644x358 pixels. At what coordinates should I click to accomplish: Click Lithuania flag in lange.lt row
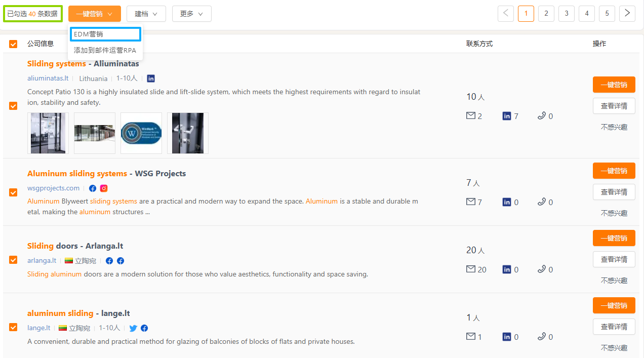point(63,328)
